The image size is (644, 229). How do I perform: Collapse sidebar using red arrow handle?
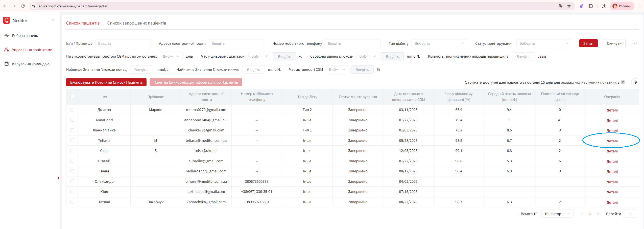[x=58, y=178]
